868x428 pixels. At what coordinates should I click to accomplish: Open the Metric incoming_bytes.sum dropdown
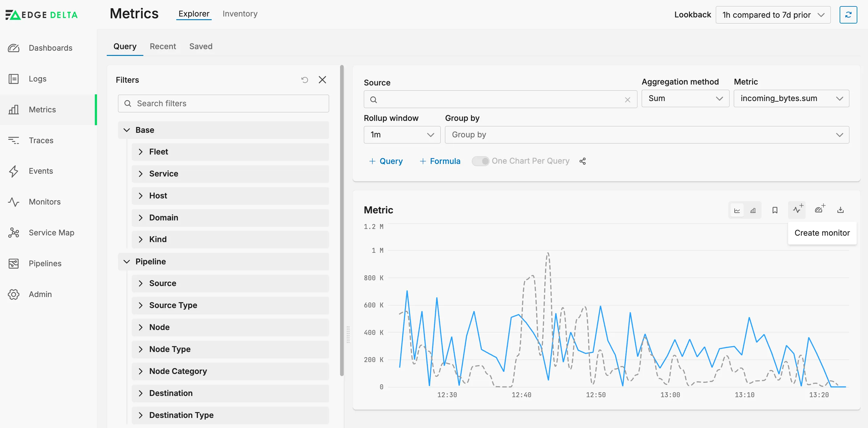[x=791, y=99]
